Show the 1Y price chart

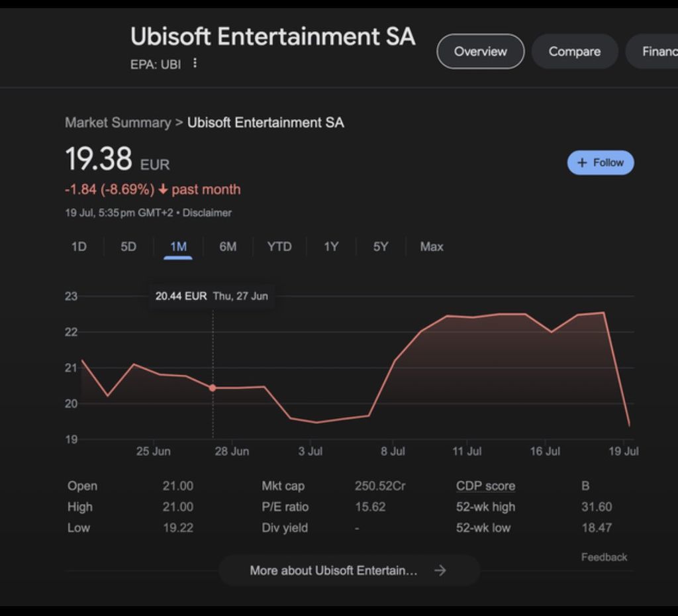[x=331, y=246]
